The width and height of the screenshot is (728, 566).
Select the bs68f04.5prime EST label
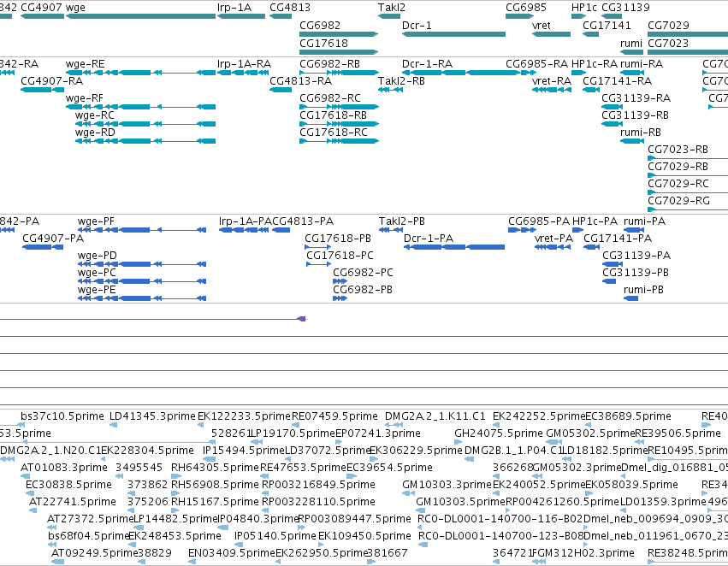pos(88,536)
